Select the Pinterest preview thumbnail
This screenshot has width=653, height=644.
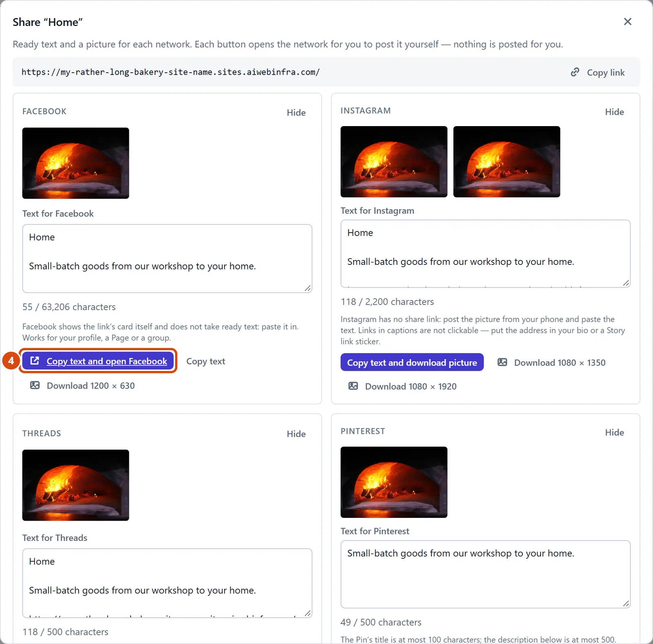[x=394, y=482]
